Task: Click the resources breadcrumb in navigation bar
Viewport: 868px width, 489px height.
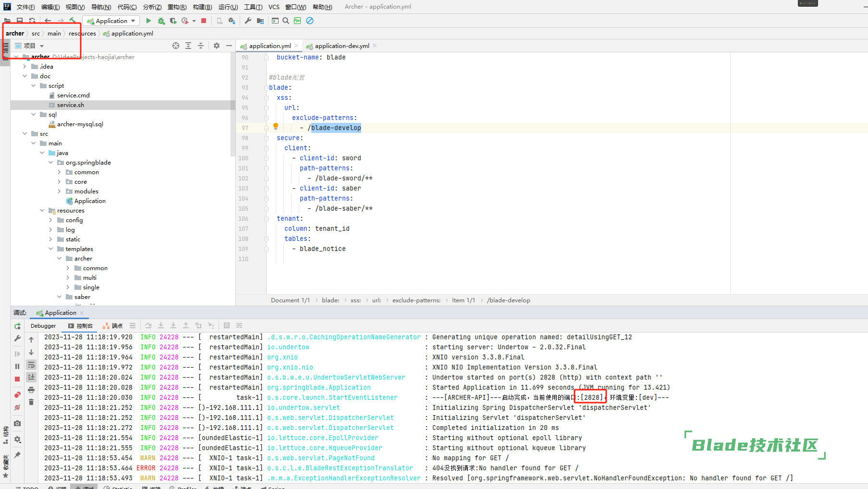Action: (x=82, y=34)
